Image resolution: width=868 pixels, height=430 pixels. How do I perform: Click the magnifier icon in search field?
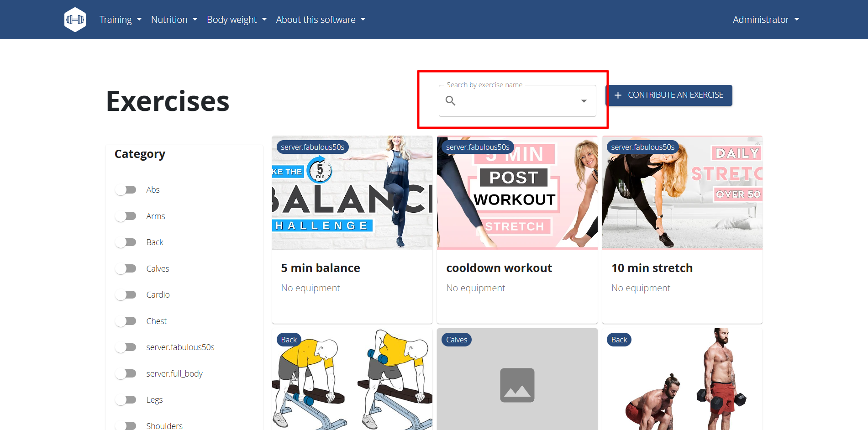click(x=450, y=100)
